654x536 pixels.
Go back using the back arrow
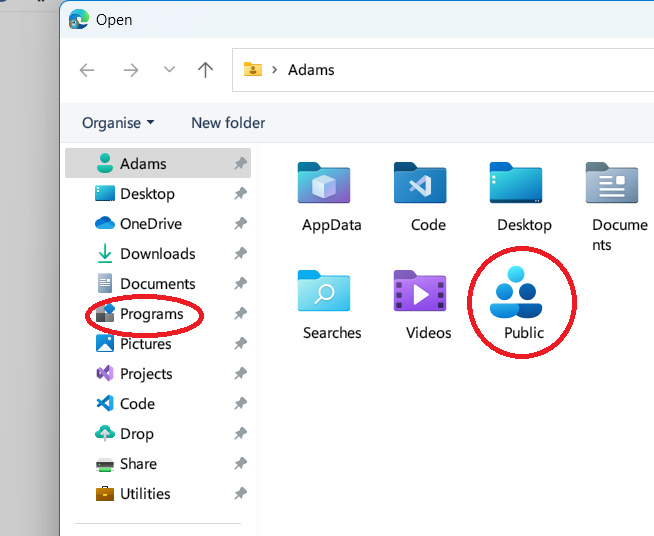(x=88, y=70)
